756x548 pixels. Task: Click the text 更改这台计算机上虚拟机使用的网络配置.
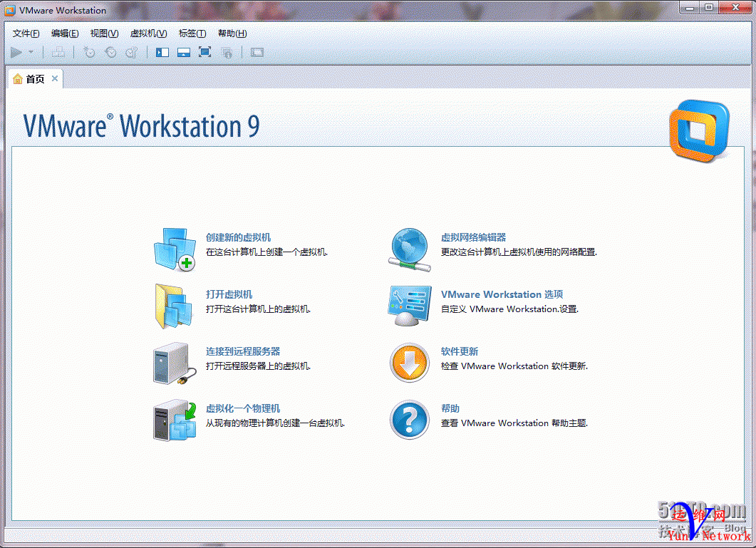(x=519, y=252)
